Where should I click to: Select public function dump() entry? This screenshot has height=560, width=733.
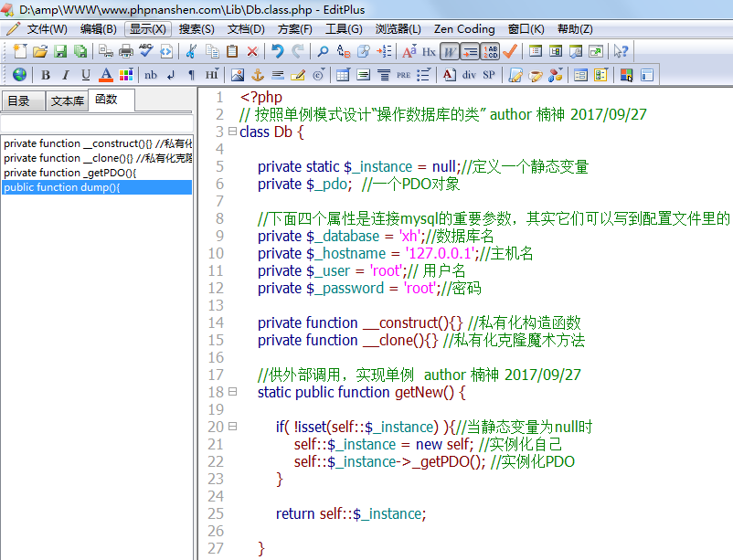97,187
